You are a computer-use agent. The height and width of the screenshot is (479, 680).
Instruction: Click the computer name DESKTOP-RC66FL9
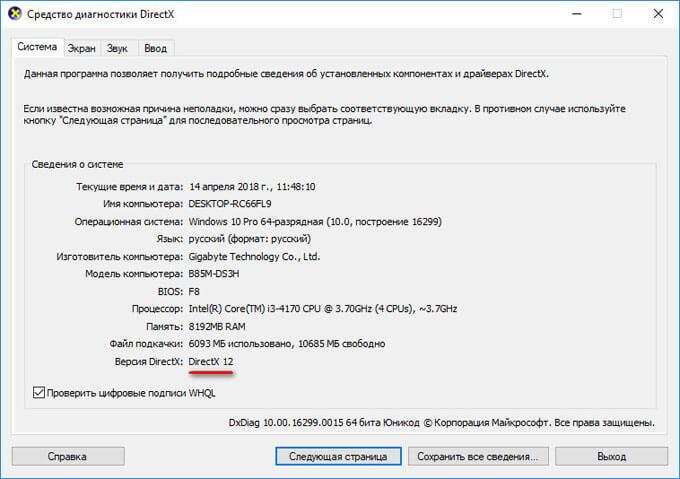tap(230, 204)
